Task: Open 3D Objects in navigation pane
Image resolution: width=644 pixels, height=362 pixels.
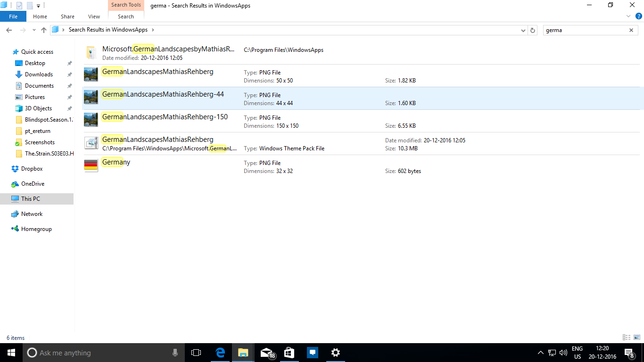Action: [38, 108]
